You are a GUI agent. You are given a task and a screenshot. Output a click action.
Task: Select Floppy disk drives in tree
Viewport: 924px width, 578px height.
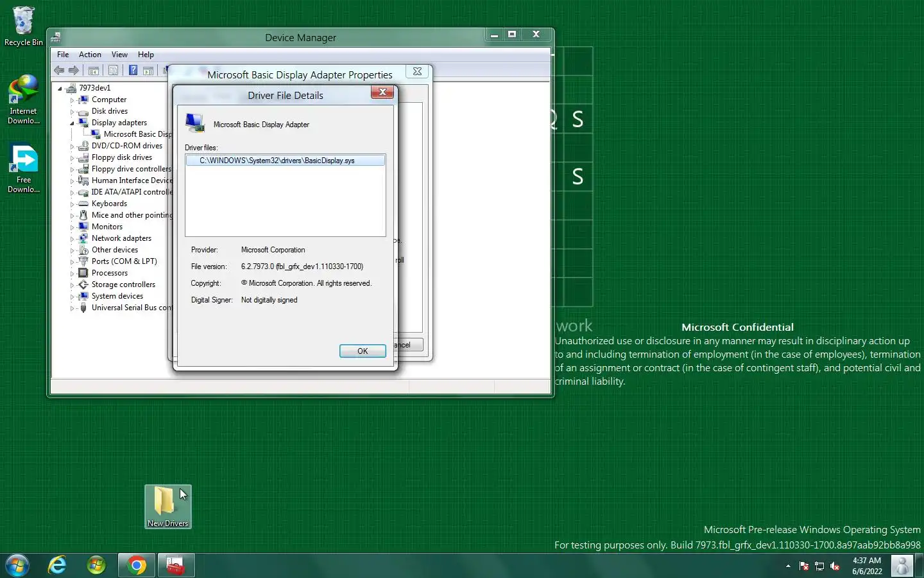pos(122,157)
